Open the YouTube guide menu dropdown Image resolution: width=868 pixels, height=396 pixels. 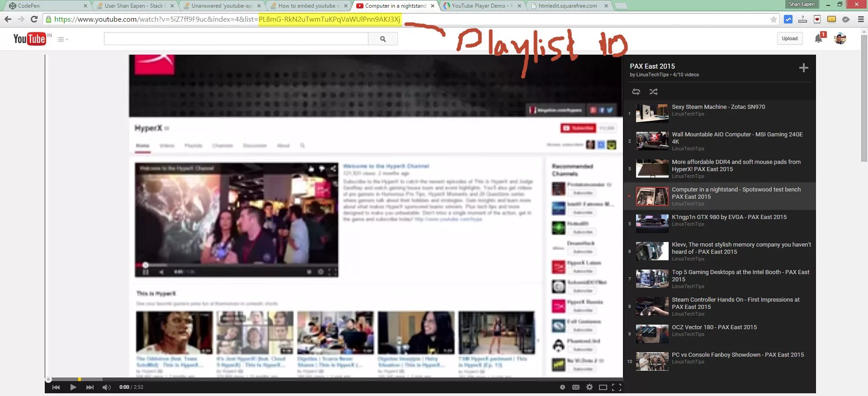click(x=62, y=39)
